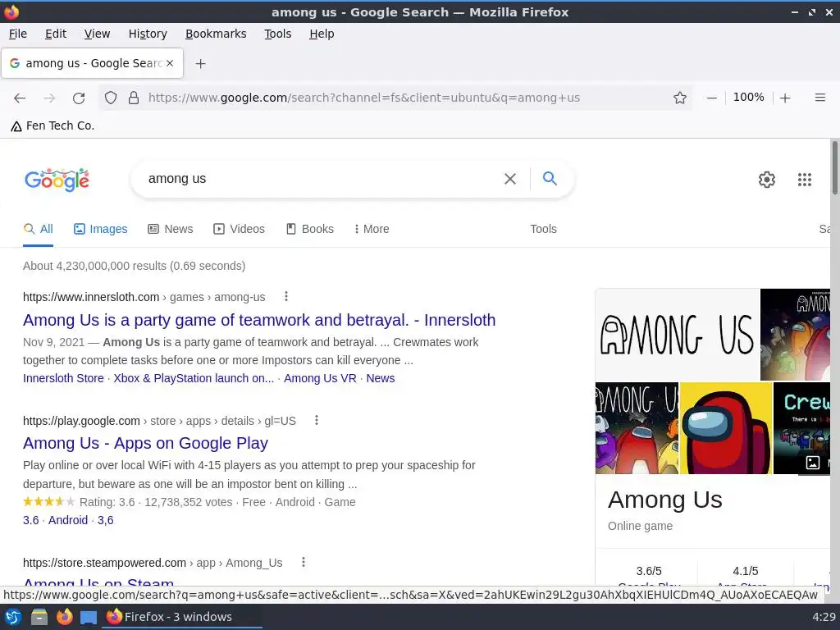Open Xbox & PlayStation launch sitelink
Screen dimensions: 840x630
[x=194, y=378]
